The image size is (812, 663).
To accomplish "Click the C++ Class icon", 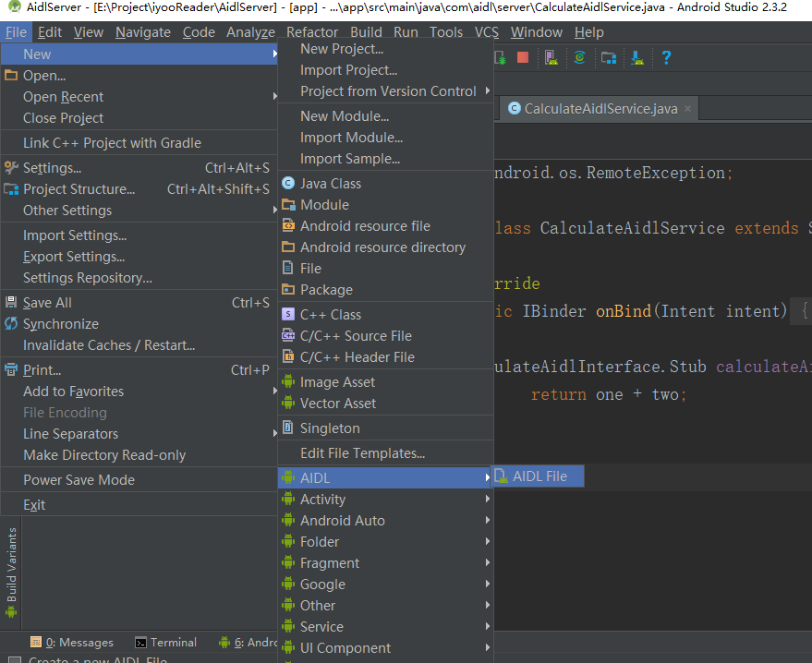I will tap(288, 314).
